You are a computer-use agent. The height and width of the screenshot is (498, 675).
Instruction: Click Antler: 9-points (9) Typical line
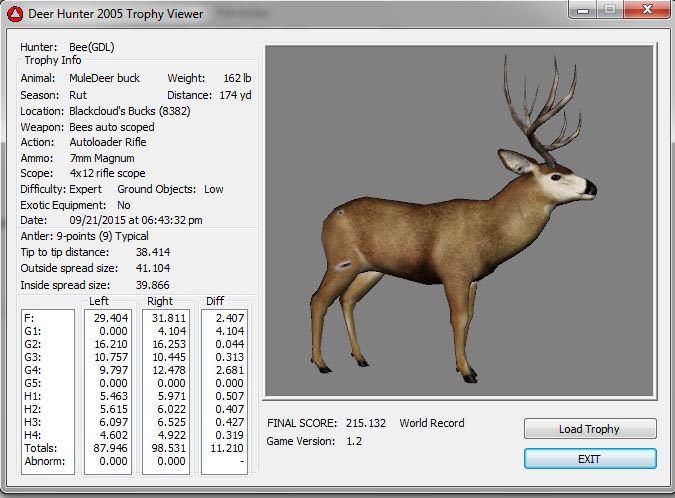coord(84,236)
